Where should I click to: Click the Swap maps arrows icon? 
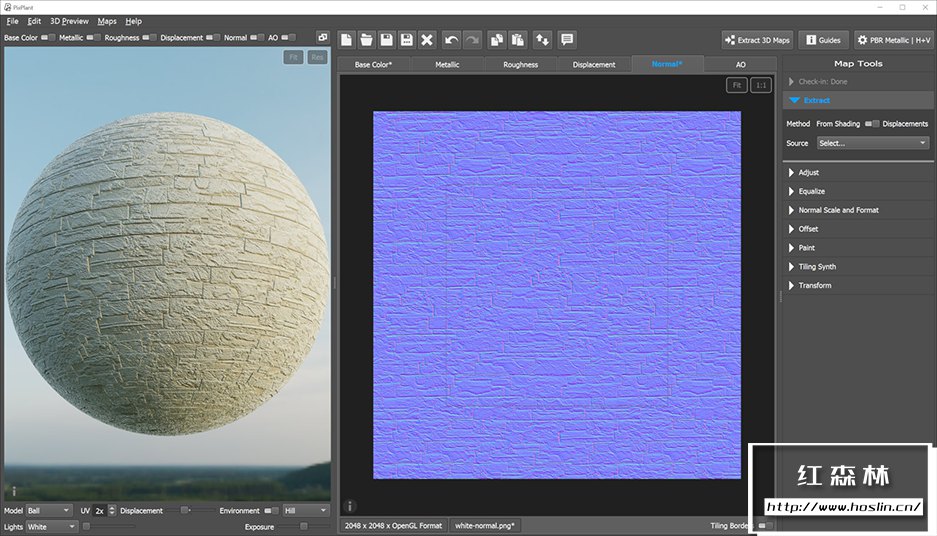click(x=542, y=40)
